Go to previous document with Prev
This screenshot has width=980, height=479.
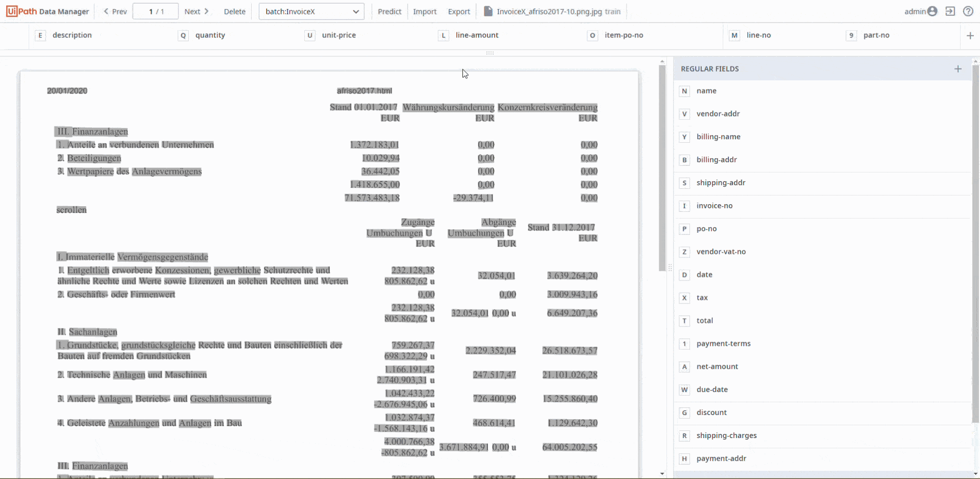115,11
